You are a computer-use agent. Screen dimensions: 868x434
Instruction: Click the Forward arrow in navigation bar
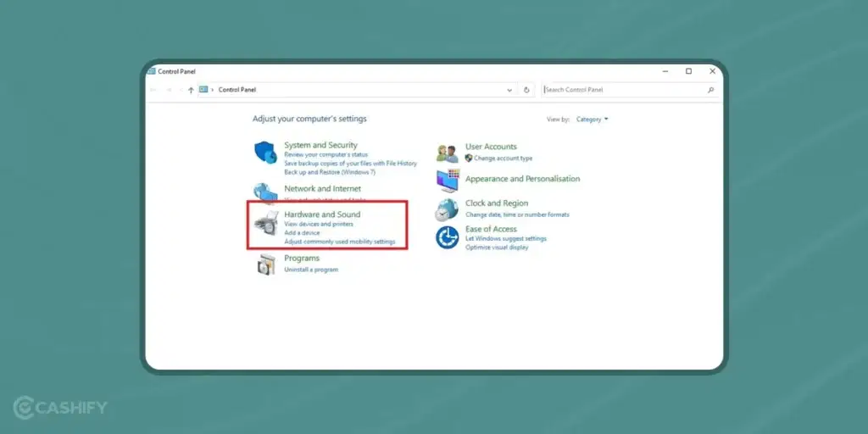click(x=169, y=90)
